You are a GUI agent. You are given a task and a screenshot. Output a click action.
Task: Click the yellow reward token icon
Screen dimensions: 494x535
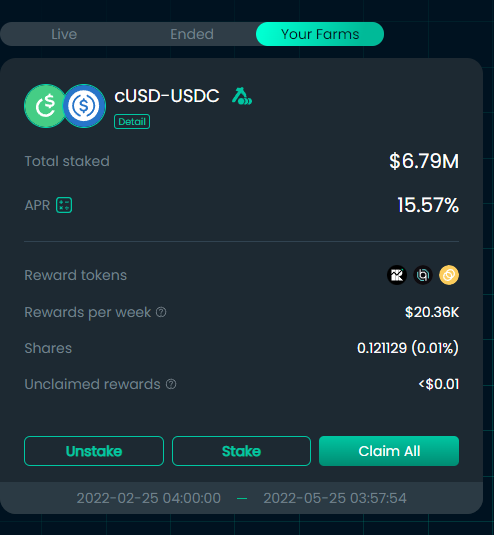tap(449, 275)
